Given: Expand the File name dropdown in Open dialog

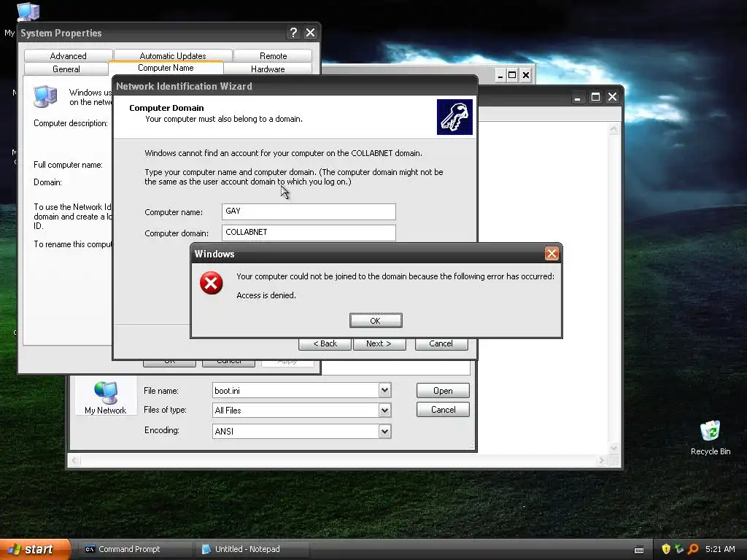Looking at the screenshot, I should click(x=385, y=391).
